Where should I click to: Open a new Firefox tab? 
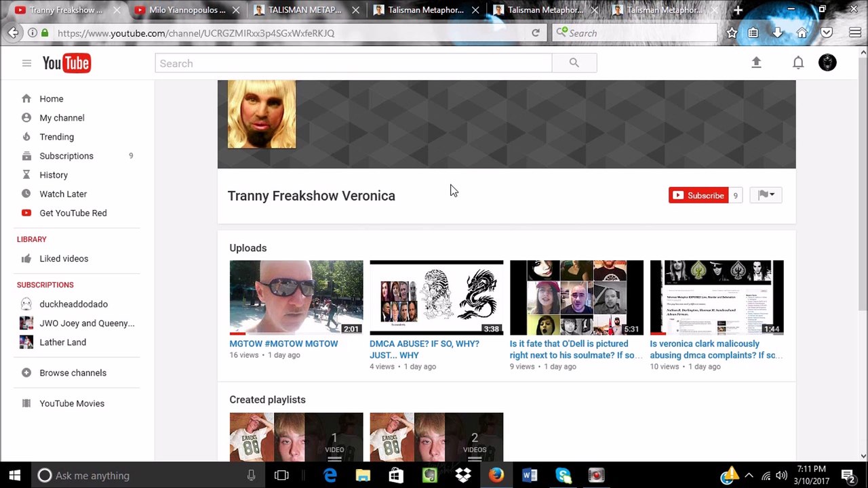[x=738, y=10]
